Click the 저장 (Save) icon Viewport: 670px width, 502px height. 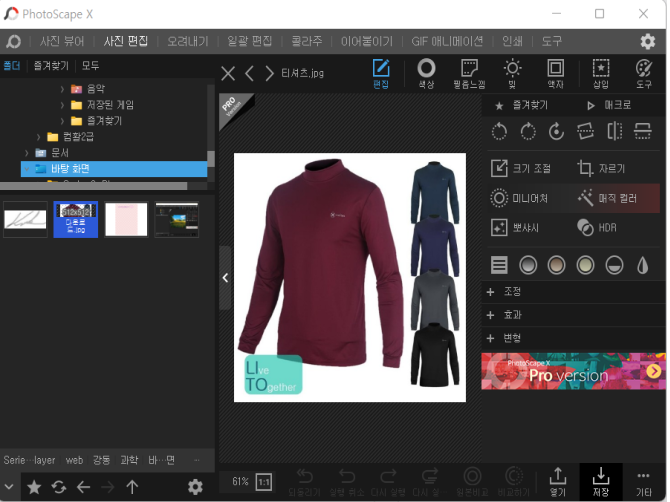pos(601,481)
